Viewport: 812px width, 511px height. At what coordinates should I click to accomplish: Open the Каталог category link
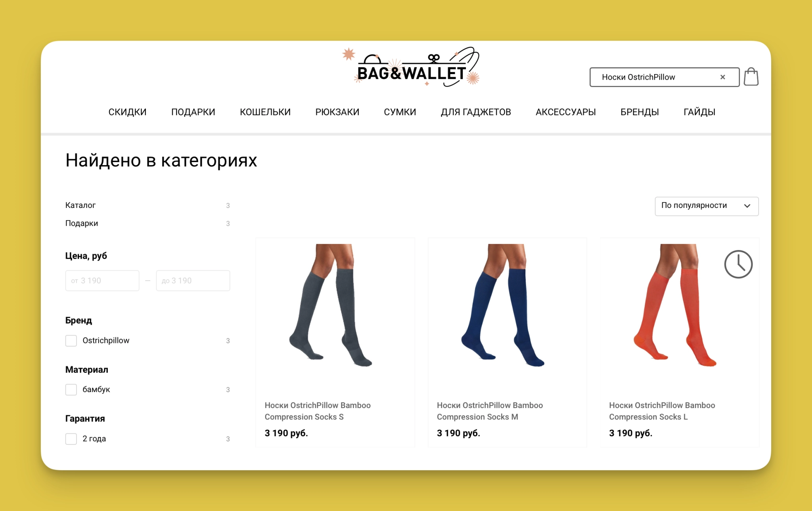(x=80, y=205)
